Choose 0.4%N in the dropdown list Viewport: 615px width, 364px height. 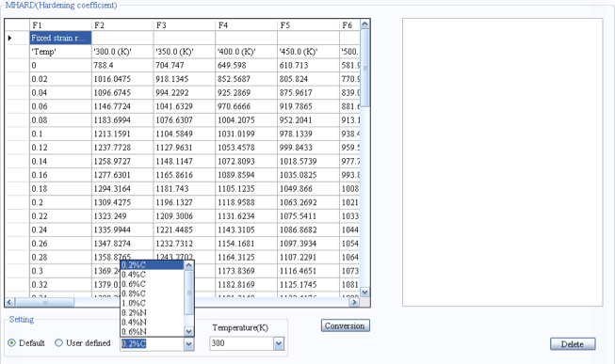pyautogui.click(x=153, y=322)
